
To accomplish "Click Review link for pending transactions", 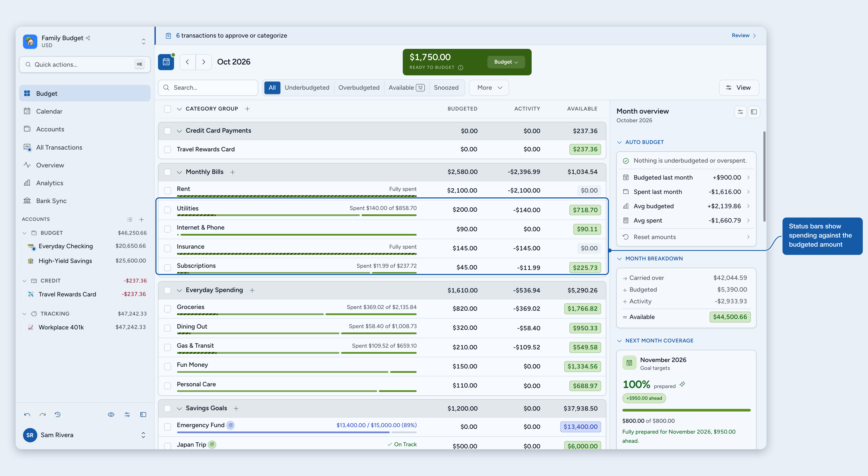I will (x=744, y=35).
